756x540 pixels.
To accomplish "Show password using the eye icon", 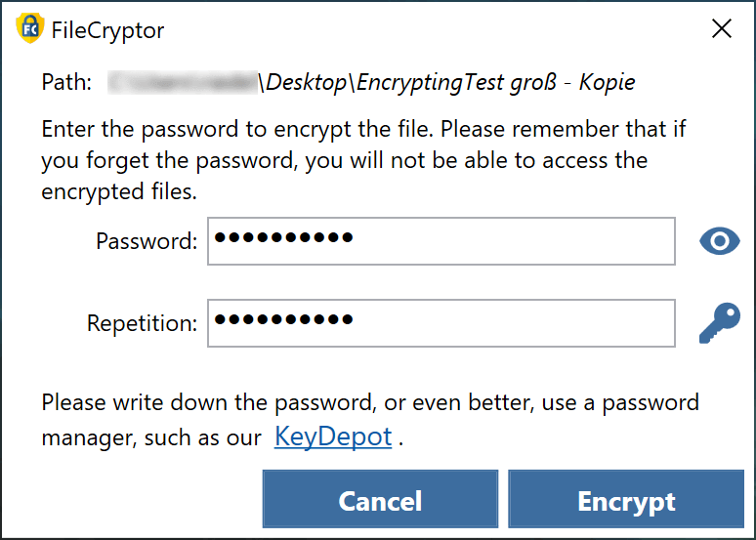I will 720,241.
